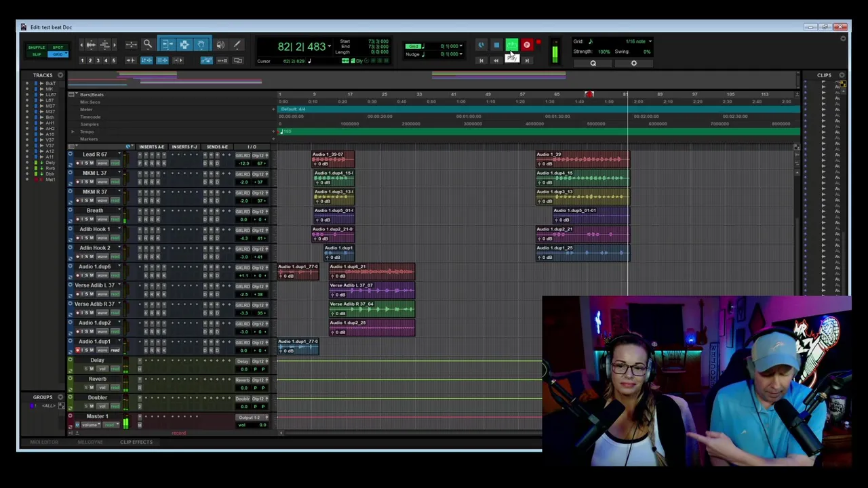
Task: Select Shuffle edit mode
Action: [x=37, y=47]
